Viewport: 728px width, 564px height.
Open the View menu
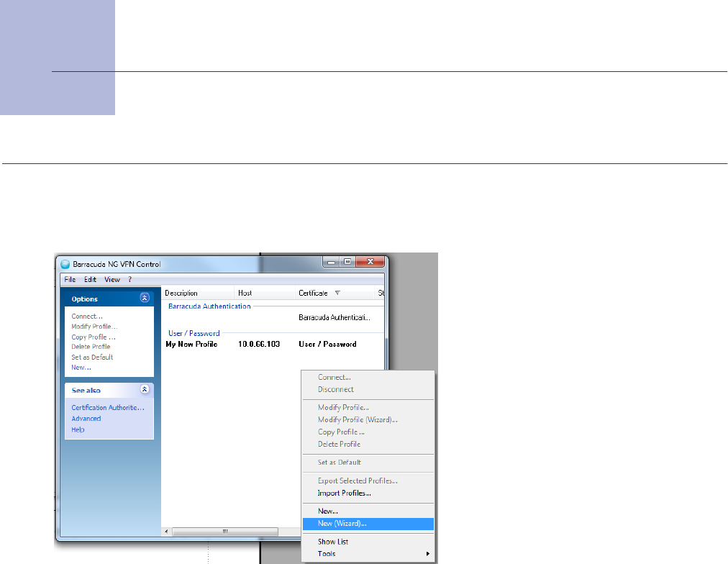pyautogui.click(x=112, y=279)
